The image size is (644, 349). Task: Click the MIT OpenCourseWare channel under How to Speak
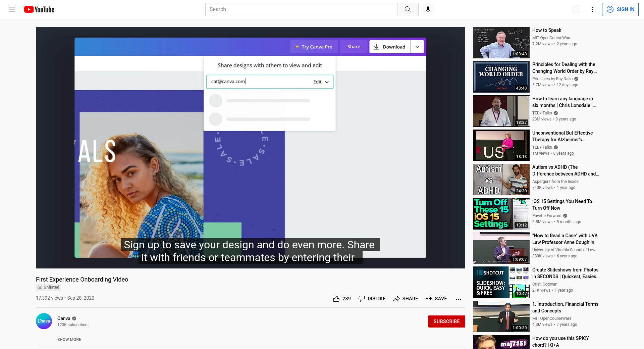[552, 38]
